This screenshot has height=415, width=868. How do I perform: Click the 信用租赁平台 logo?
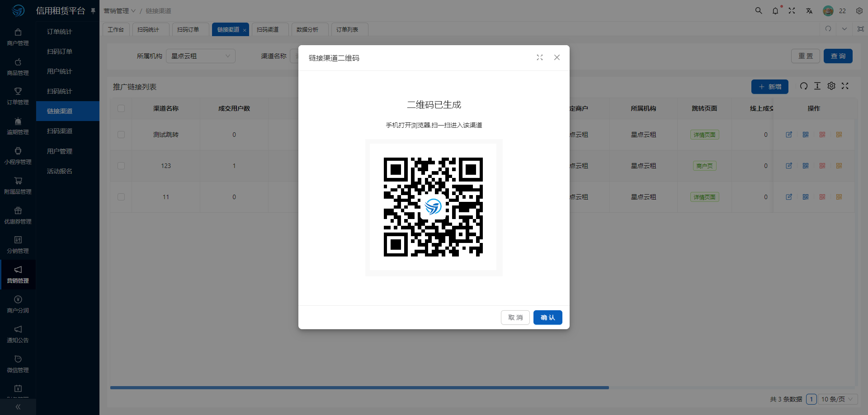[x=18, y=10]
